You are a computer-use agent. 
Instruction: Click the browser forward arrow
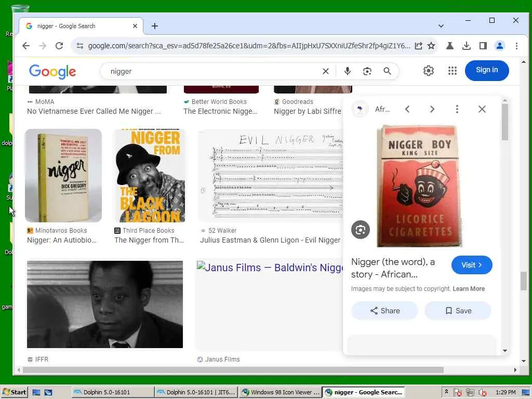[x=43, y=46]
